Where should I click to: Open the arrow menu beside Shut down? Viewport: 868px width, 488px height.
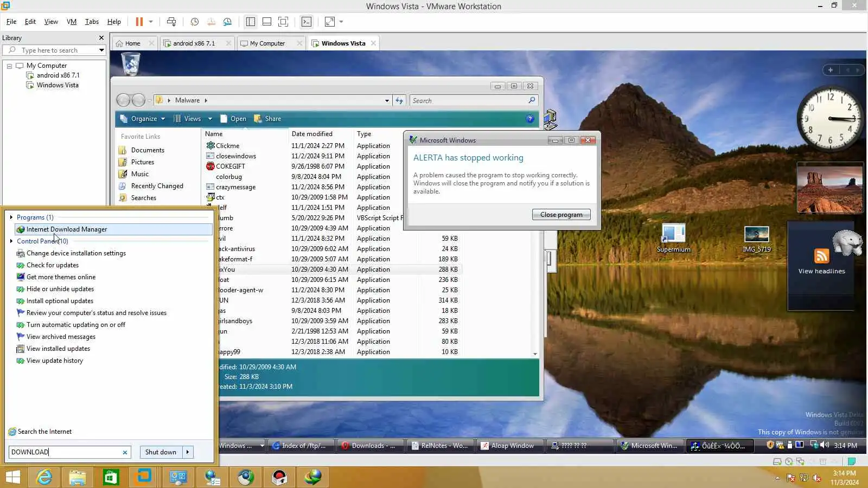pyautogui.click(x=188, y=452)
